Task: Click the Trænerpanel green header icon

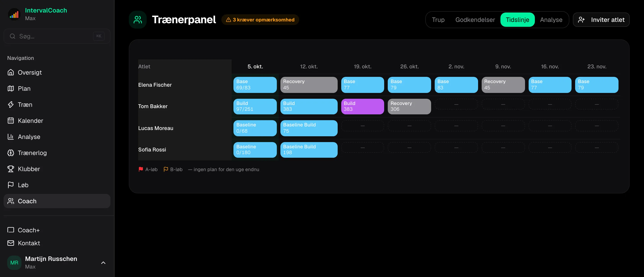Action: pos(138,19)
